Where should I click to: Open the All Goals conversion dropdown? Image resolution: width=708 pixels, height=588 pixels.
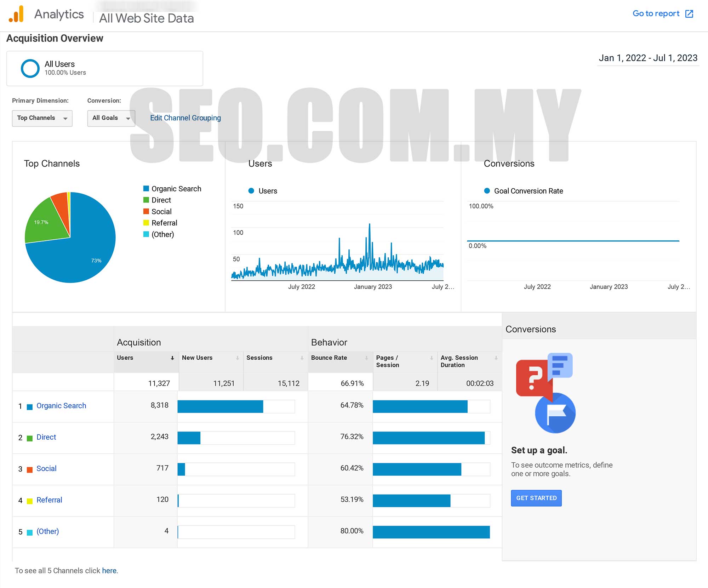point(111,118)
